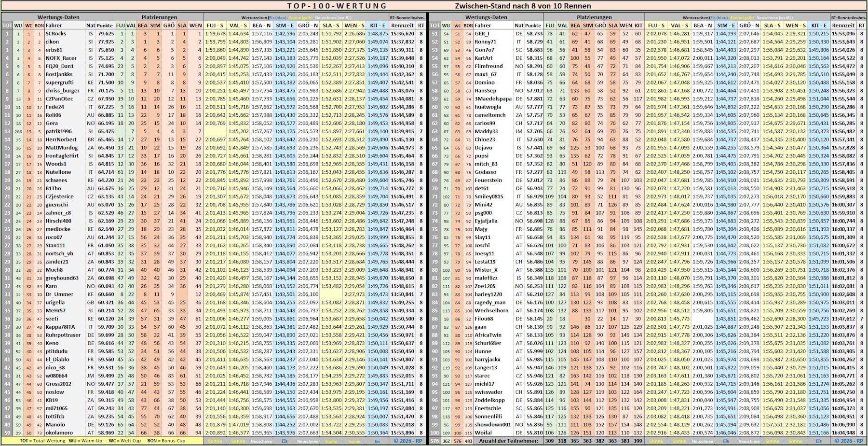Select the Dr_Ummer driver cell
The height and width of the screenshot is (446, 868).
(59, 294)
